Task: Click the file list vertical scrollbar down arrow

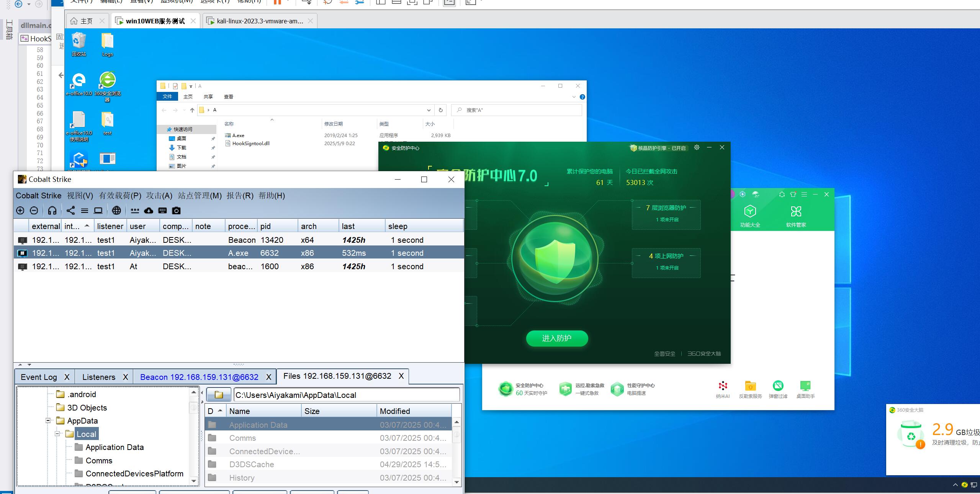Action: point(456,482)
